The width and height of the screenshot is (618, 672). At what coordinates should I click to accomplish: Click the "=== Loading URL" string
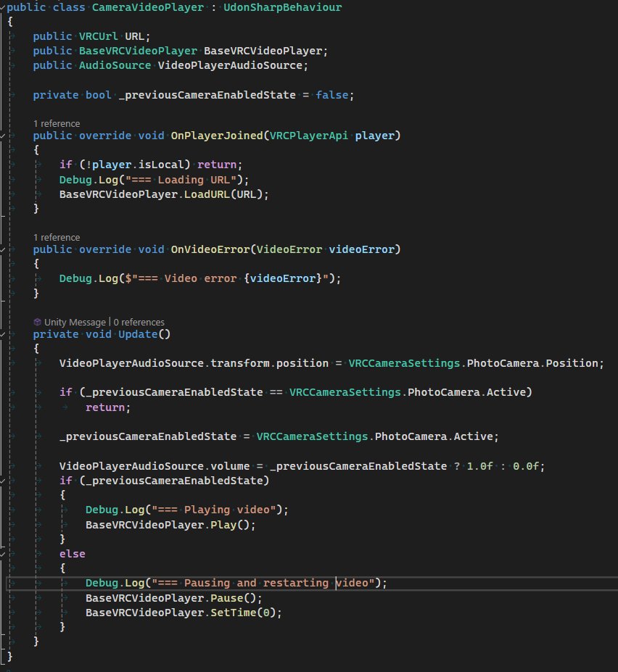coord(181,180)
